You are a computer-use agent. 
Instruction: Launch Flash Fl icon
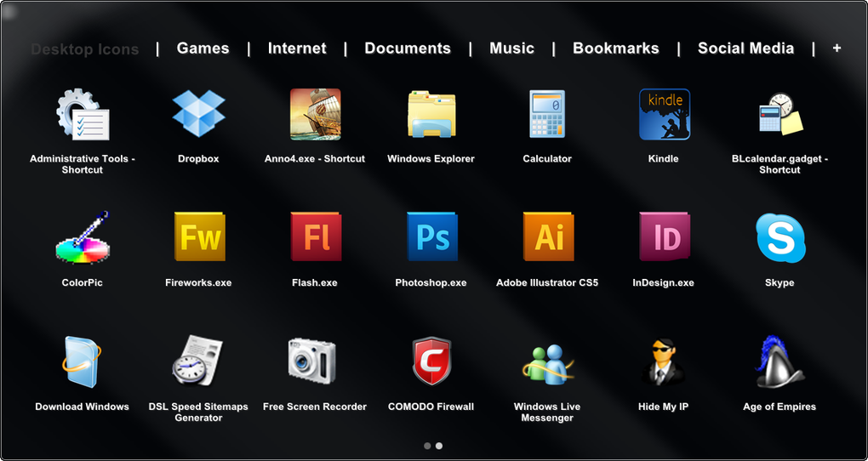(x=316, y=236)
